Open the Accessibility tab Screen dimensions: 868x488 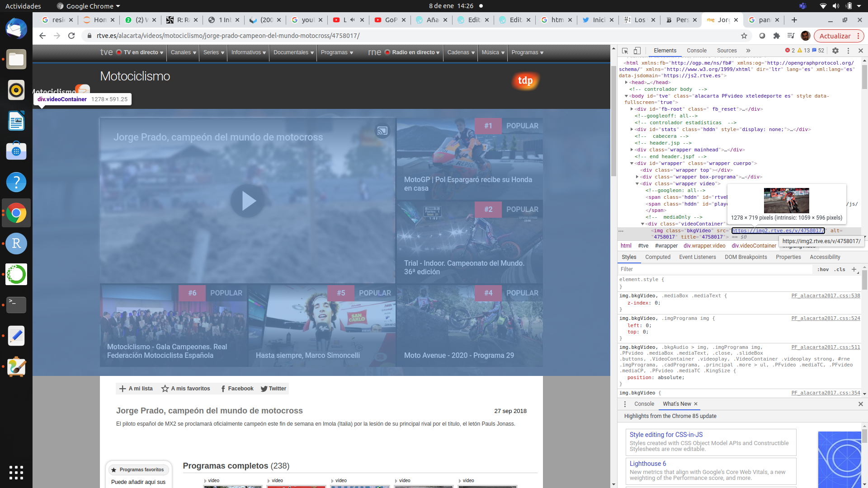825,257
